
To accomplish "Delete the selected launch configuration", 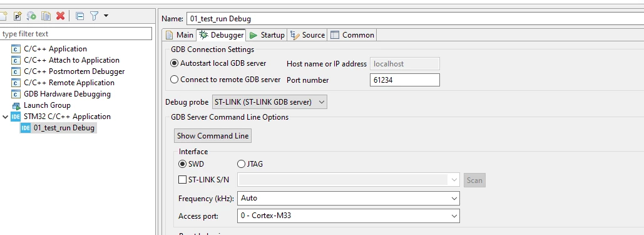I will pyautogui.click(x=60, y=16).
